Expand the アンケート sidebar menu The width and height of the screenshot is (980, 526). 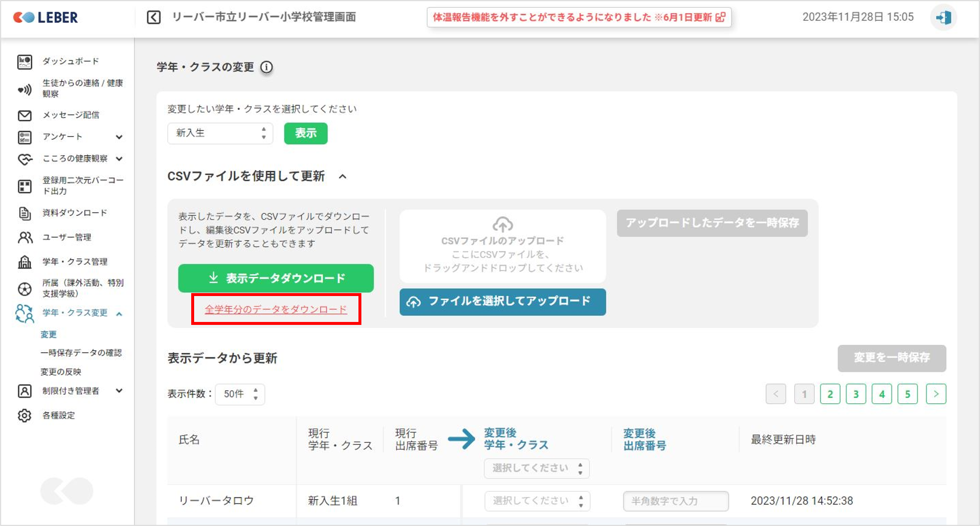(119, 137)
